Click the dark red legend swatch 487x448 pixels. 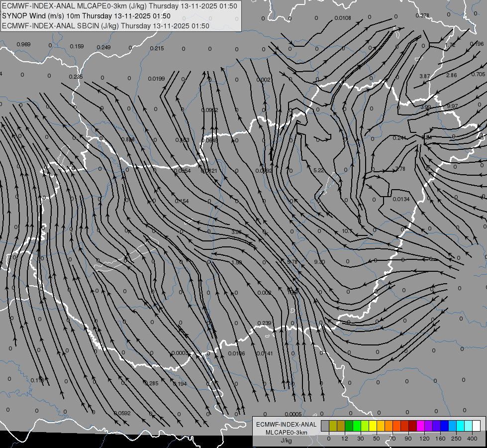click(413, 426)
